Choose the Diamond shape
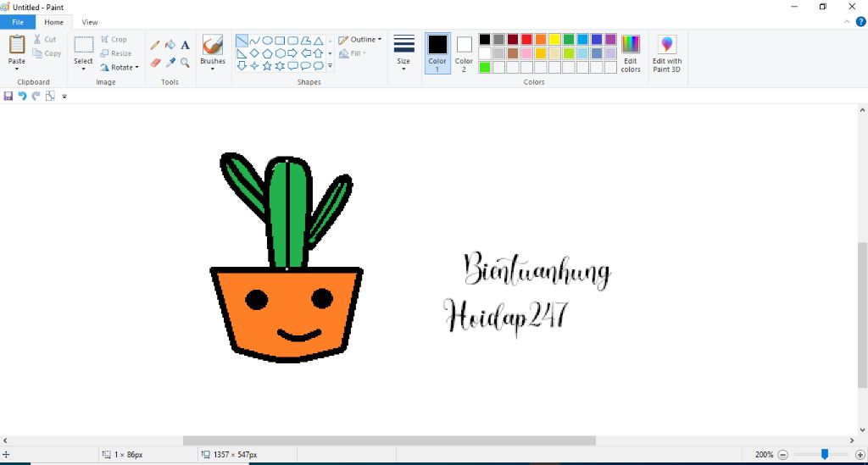 click(x=254, y=53)
